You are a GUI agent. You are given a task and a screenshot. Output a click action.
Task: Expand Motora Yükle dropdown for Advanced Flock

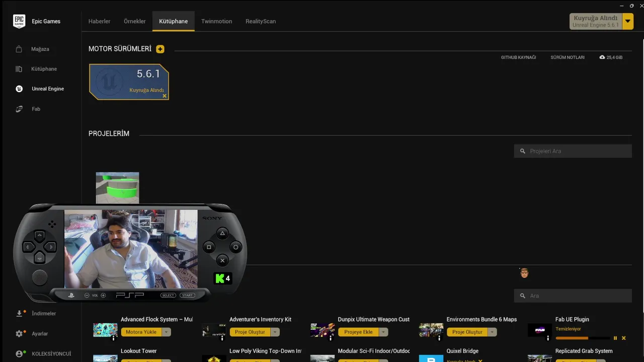tap(166, 332)
